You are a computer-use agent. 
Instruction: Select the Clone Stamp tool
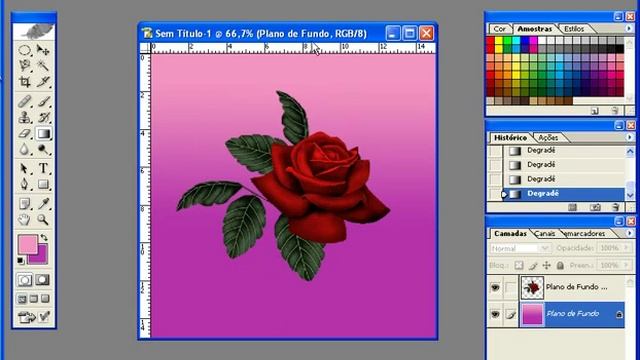point(24,118)
